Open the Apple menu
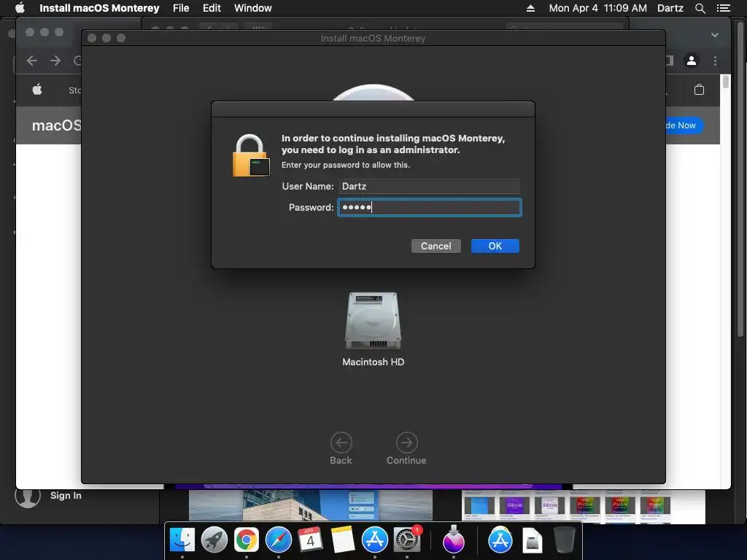The height and width of the screenshot is (560, 747). pos(20,8)
